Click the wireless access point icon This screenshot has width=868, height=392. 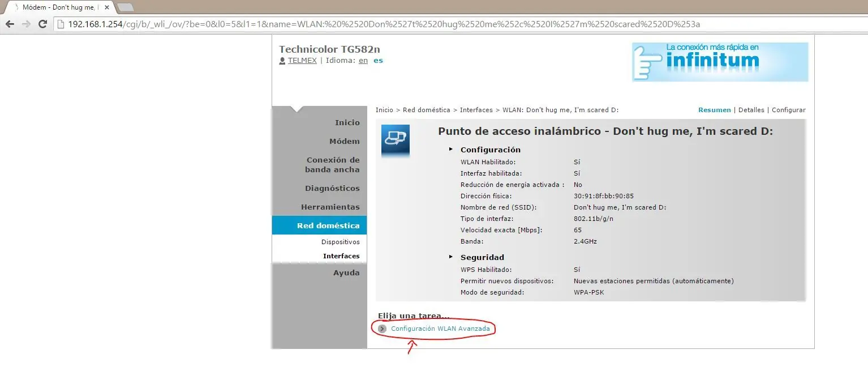[x=395, y=140]
